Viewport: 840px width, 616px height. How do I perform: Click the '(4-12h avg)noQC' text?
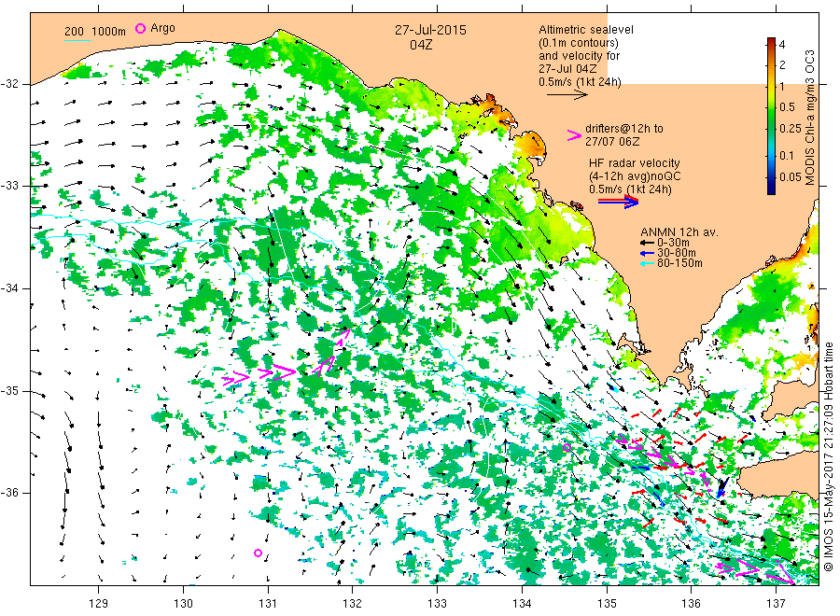pos(636,176)
